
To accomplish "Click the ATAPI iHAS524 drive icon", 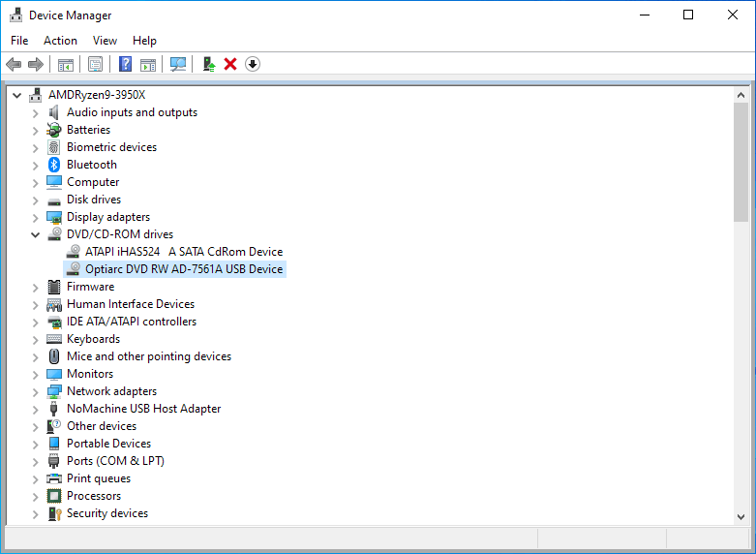I will click(73, 252).
